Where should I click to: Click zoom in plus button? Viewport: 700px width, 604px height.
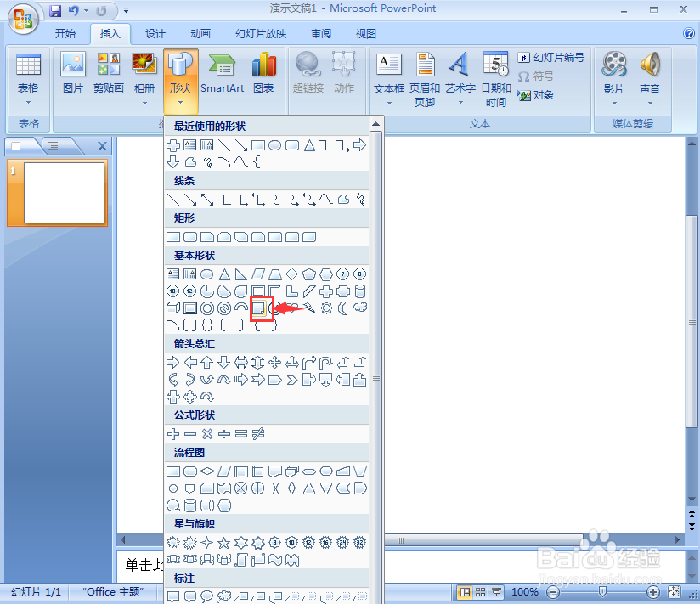point(652,592)
